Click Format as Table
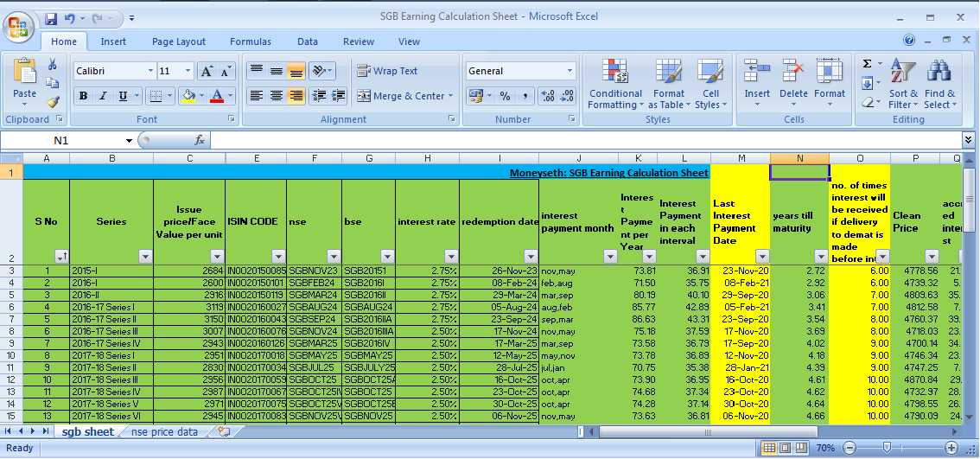This screenshot has height=459, width=980. point(669,84)
